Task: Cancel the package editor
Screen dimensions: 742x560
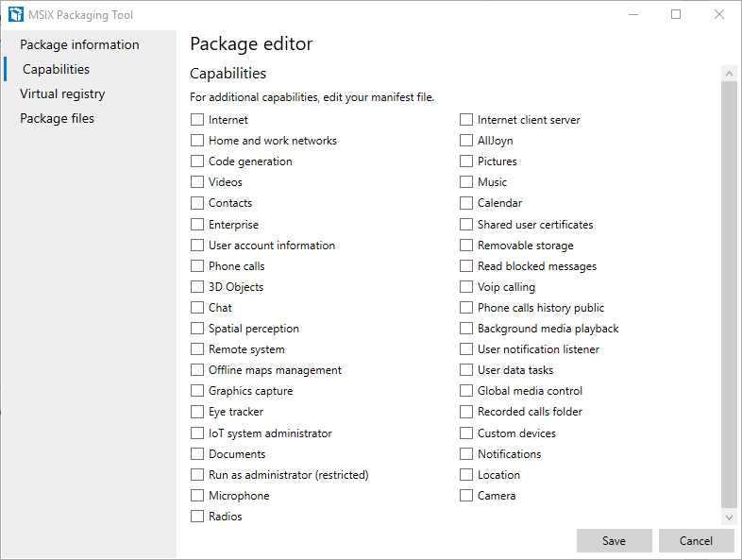Action: (696, 540)
